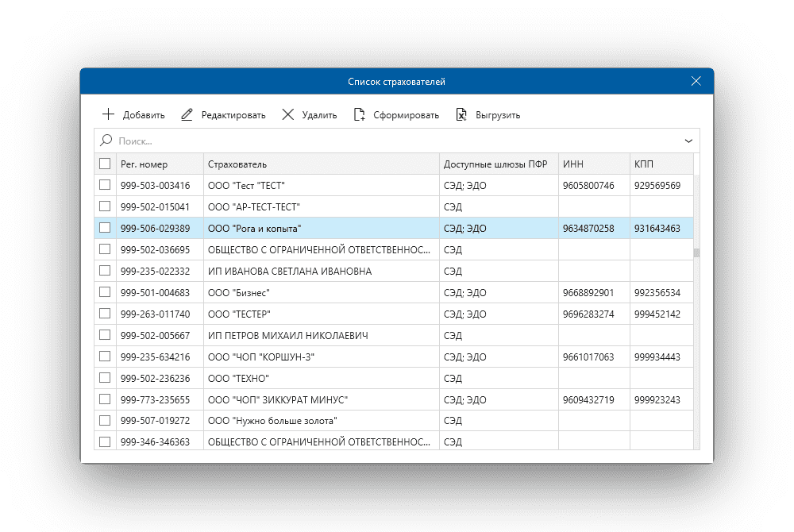Check the ООО "ТЕСТЕР" row checkbox

click(x=105, y=314)
